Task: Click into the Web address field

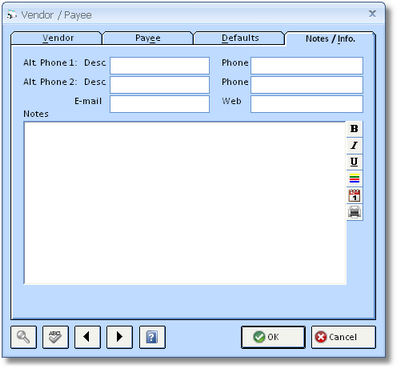Action: [x=307, y=104]
